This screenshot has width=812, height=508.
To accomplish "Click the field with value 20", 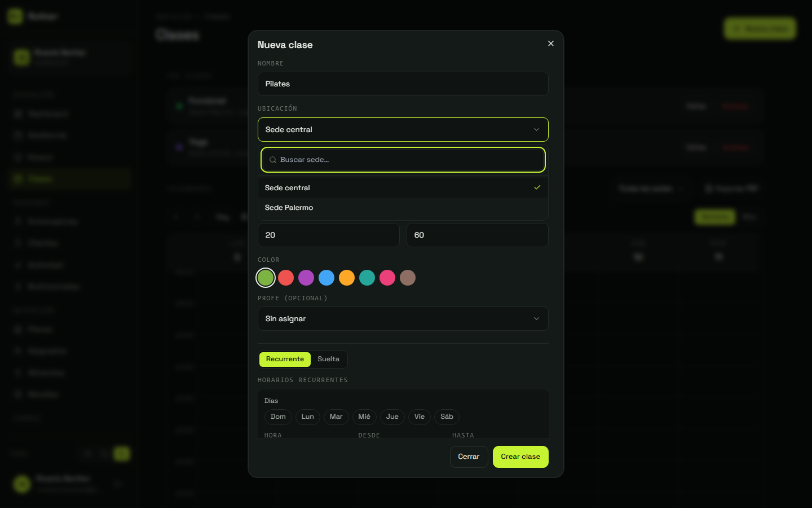I will [x=329, y=235].
